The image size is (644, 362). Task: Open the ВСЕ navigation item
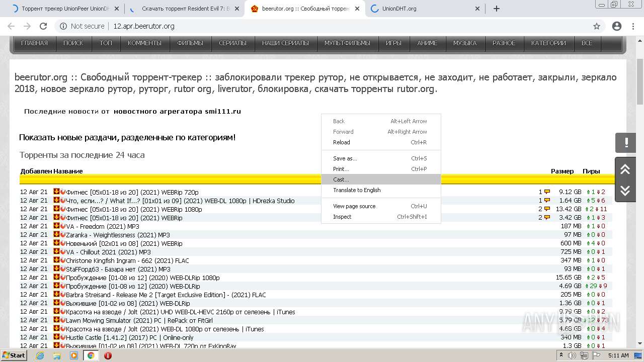pos(587,43)
